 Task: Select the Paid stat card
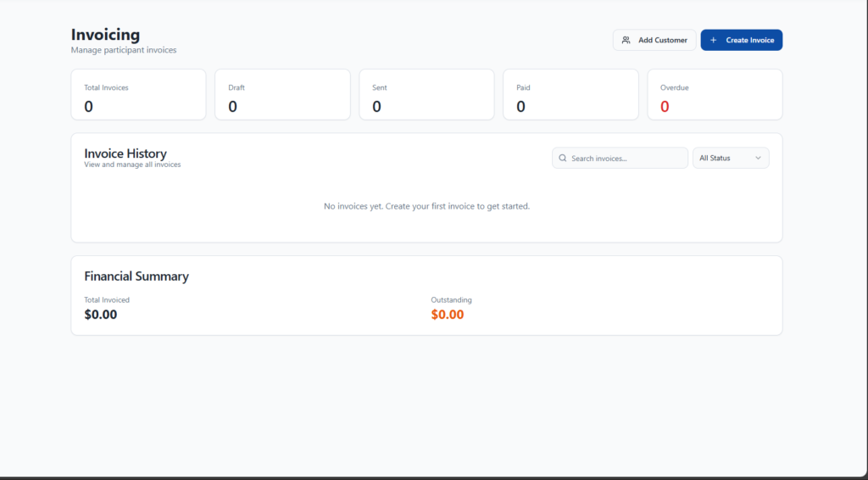pyautogui.click(x=570, y=95)
